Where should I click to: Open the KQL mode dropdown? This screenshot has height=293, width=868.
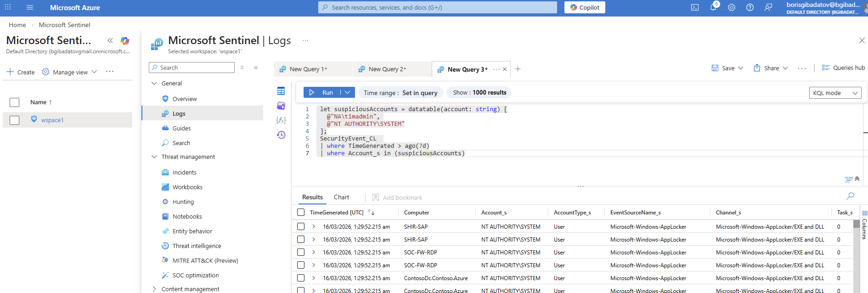pos(835,93)
